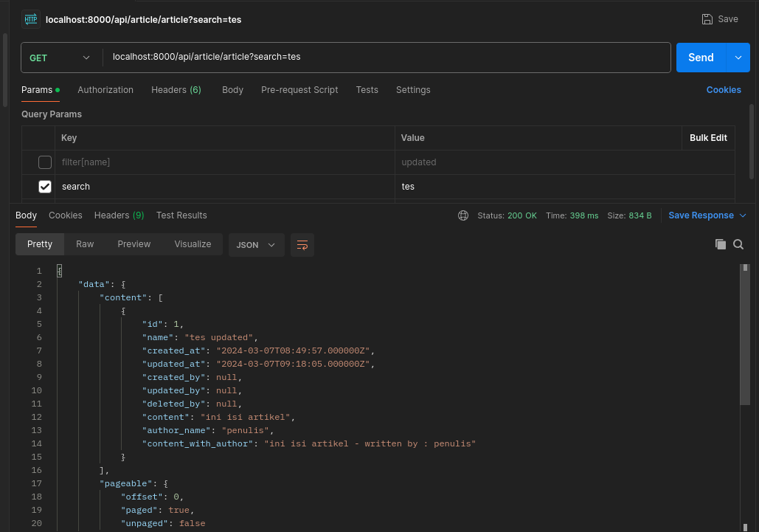Click the globe network icon near Status

463,215
